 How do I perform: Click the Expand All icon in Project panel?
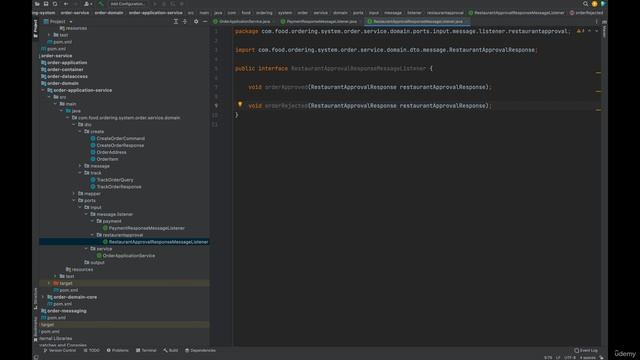tap(176, 21)
